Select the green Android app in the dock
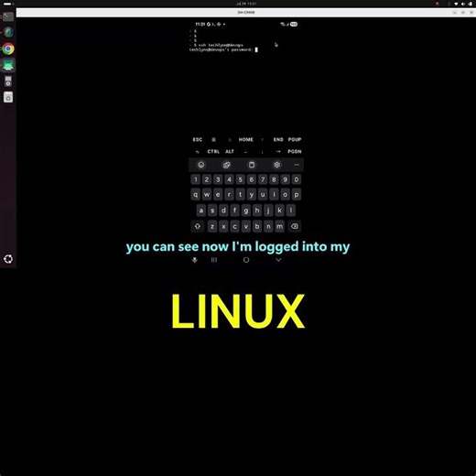This screenshot has height=476, width=476. [8, 65]
